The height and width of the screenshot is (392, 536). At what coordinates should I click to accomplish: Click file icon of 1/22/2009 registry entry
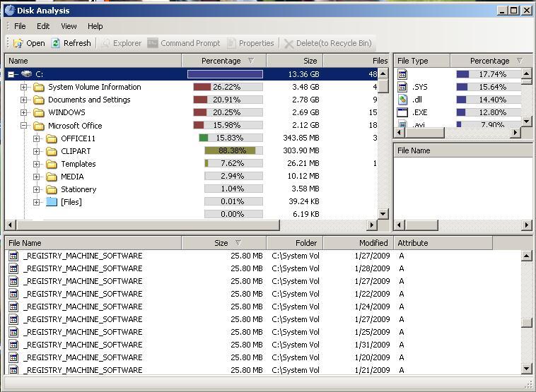tap(13, 294)
